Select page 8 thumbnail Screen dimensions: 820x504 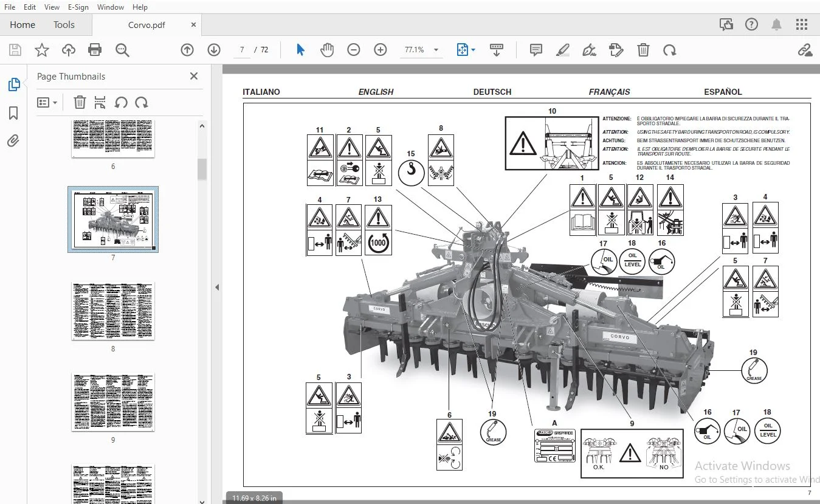tap(113, 311)
